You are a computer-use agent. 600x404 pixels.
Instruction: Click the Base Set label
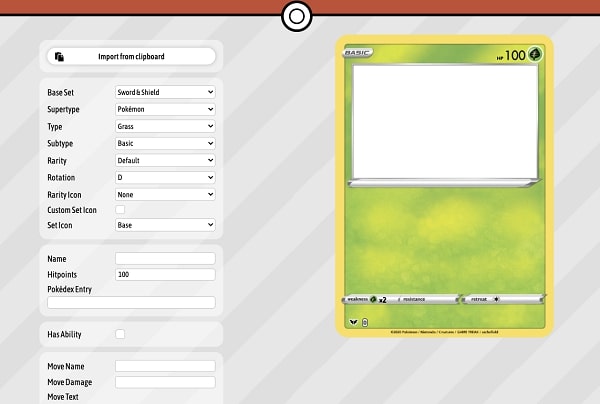[x=60, y=93]
